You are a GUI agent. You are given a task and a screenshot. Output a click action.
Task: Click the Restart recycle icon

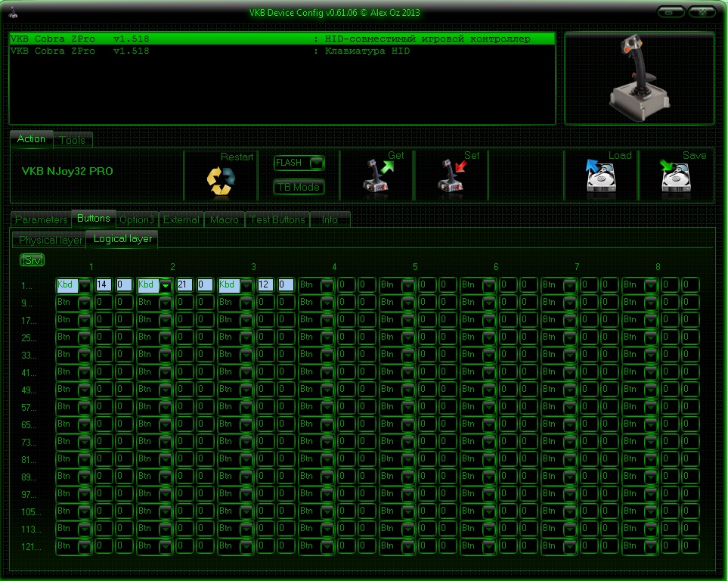pos(221,181)
